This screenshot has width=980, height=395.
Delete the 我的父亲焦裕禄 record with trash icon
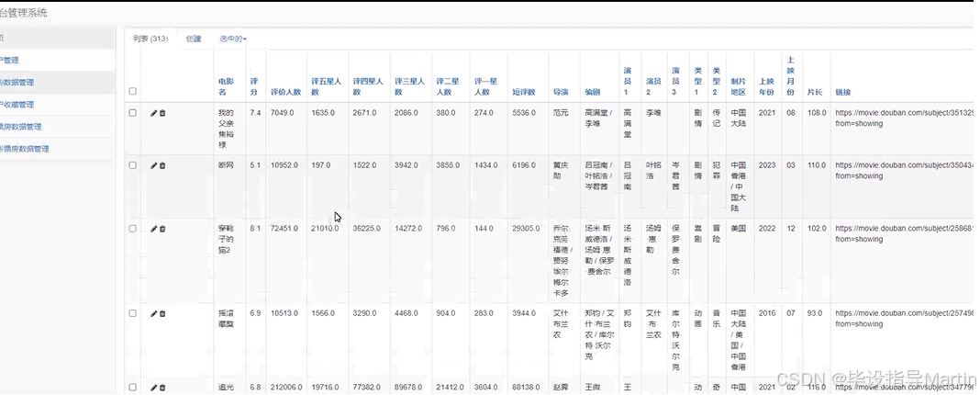click(x=162, y=113)
